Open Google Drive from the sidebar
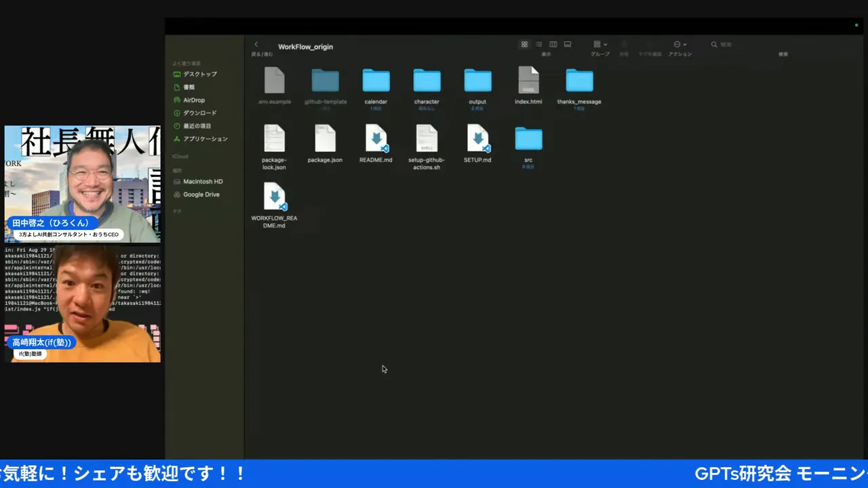Screen dimensions: 868x488 point(201,195)
